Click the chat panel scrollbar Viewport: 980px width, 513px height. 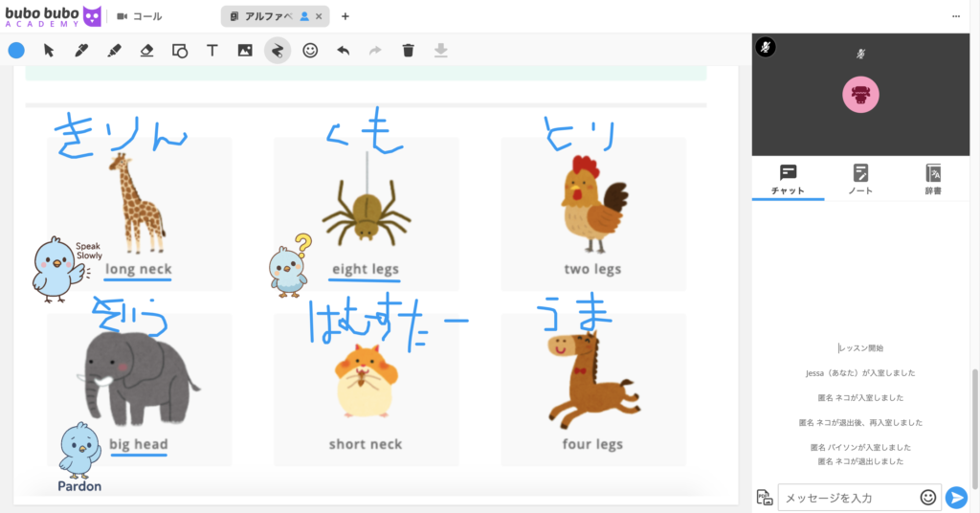pyautogui.click(x=974, y=430)
